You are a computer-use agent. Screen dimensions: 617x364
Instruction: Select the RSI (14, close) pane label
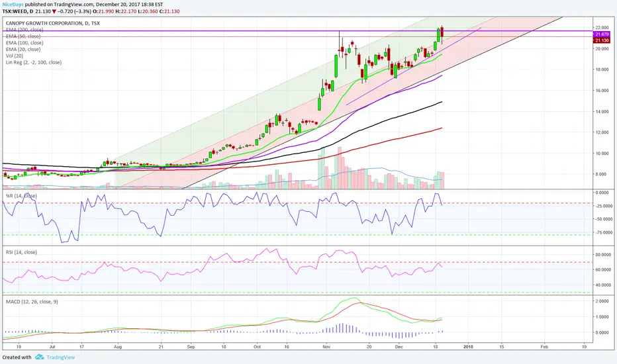[21, 252]
